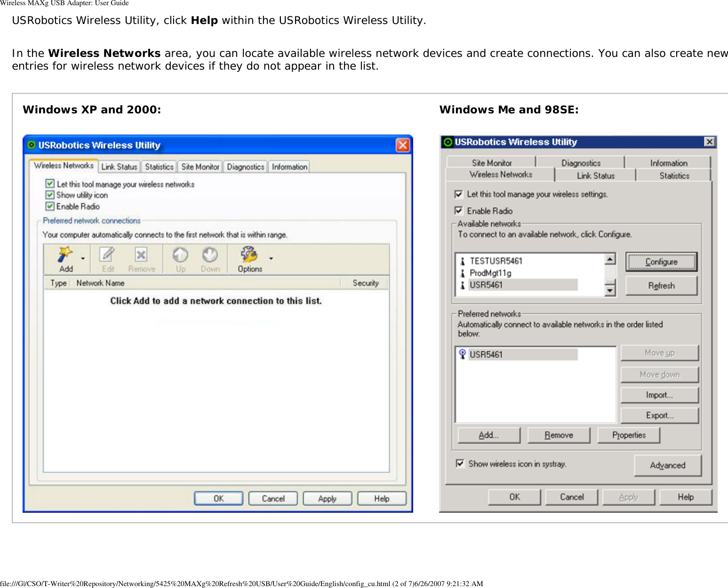
Task: Select ProdMgt11g network in available list
Action: tap(490, 273)
